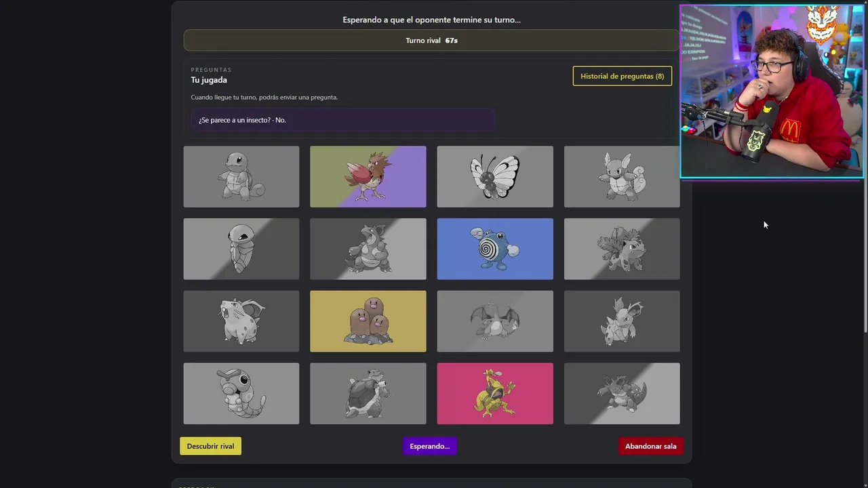The width and height of the screenshot is (868, 488).
Task: Click 'Cuando llegue tu turno, podrás enviar una pregunta.'
Action: 264,97
